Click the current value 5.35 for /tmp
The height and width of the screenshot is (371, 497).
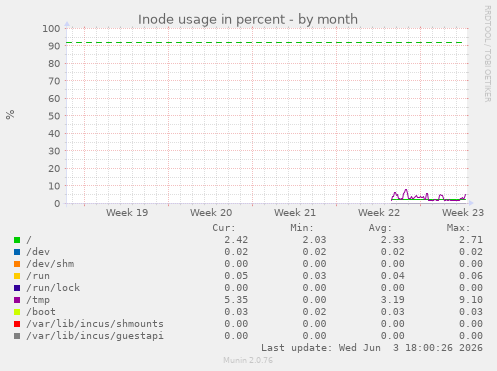click(x=236, y=300)
